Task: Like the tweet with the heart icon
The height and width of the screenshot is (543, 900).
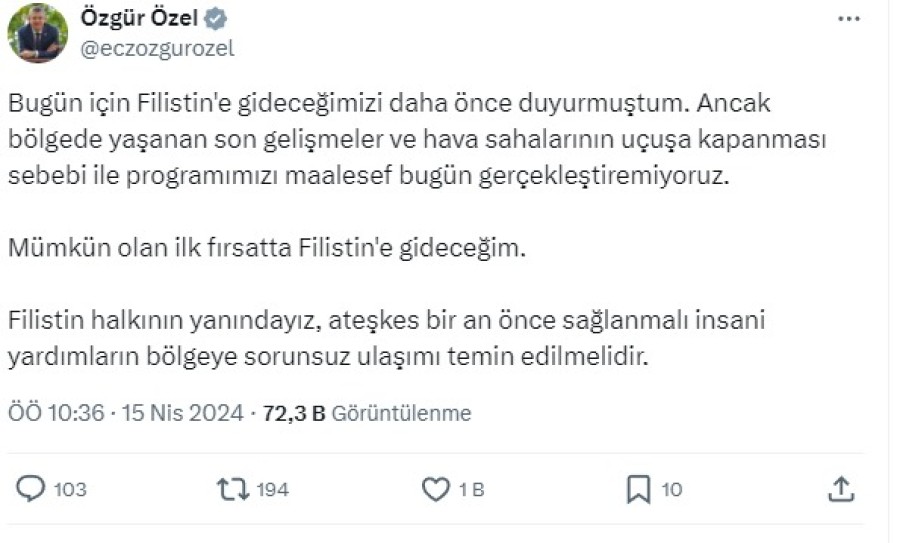Action: click(x=435, y=489)
